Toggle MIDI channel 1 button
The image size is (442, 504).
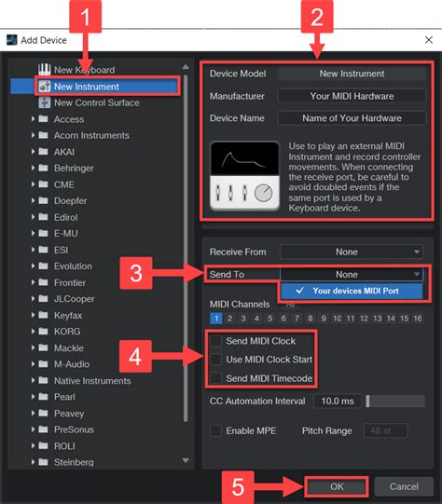pos(216,319)
